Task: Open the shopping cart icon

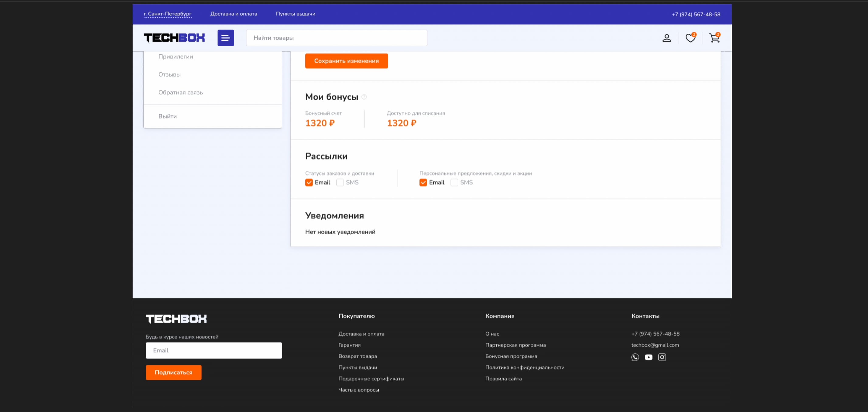Action: 714,38
